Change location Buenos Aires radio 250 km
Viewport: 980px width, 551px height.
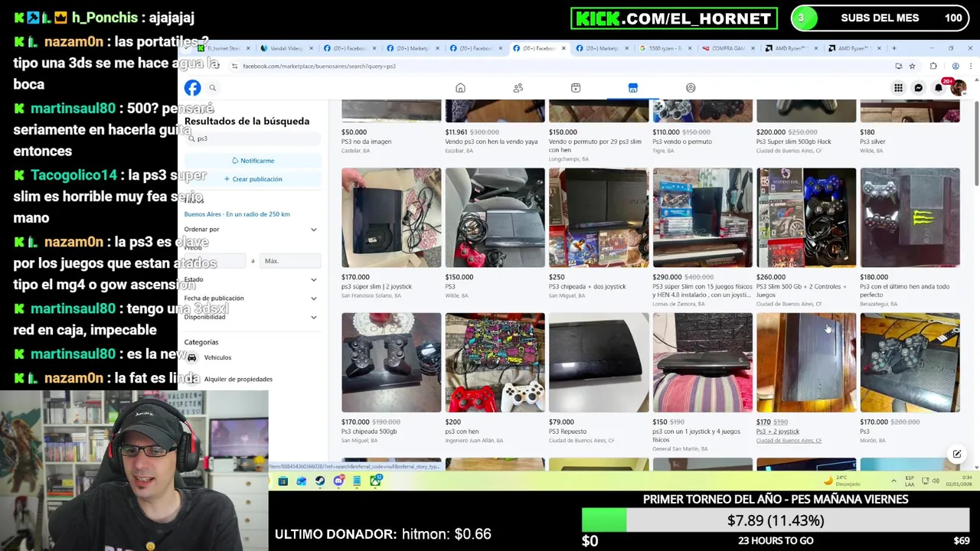point(237,214)
